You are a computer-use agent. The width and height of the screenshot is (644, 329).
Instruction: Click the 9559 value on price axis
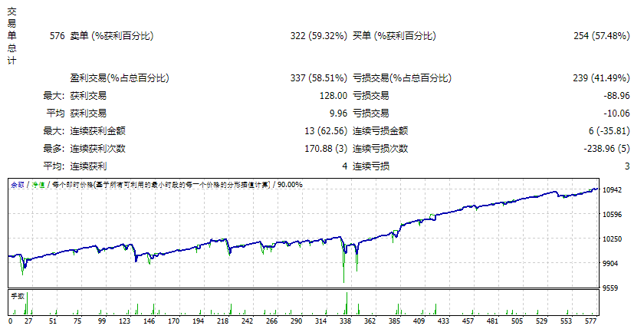pos(610,288)
